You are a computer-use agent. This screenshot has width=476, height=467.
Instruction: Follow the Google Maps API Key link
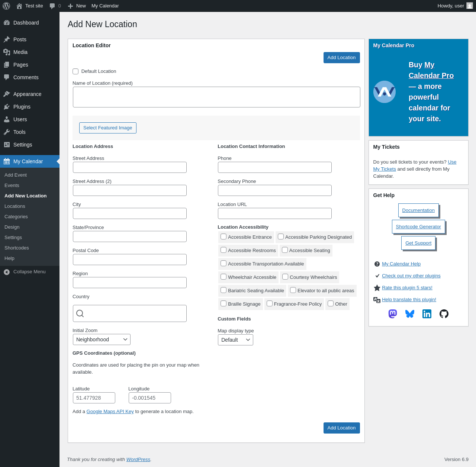point(110,412)
